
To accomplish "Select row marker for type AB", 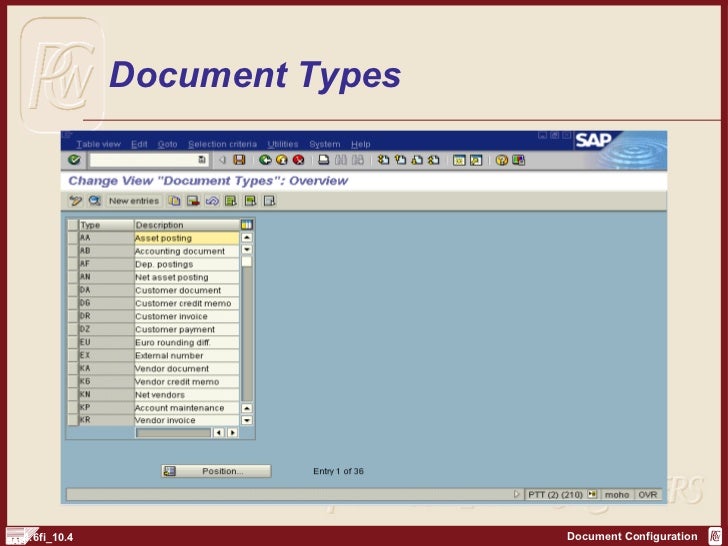I will click(x=72, y=251).
